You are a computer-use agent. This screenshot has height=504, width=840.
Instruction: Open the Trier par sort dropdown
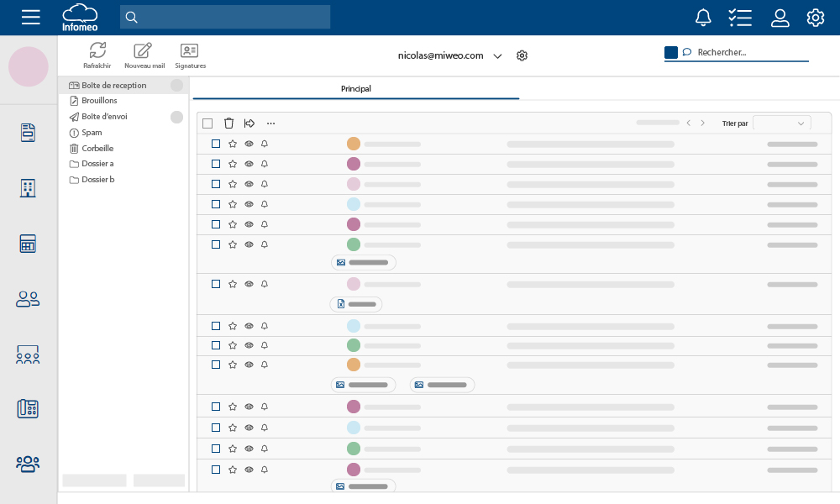(x=781, y=123)
